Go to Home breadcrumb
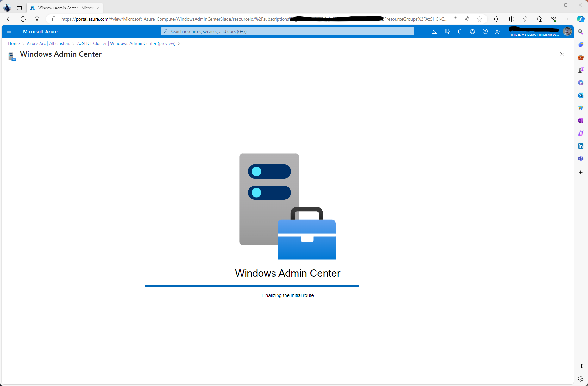This screenshot has height=386, width=588. pos(14,43)
